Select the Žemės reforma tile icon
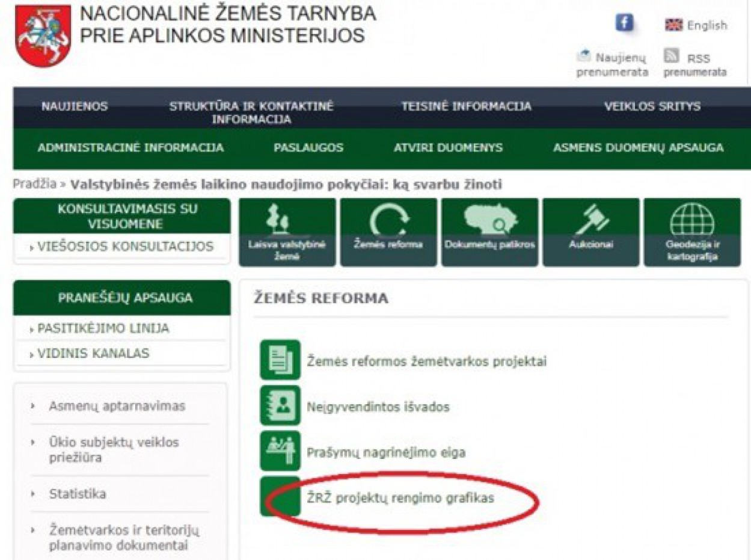751x560 pixels. coord(388,223)
